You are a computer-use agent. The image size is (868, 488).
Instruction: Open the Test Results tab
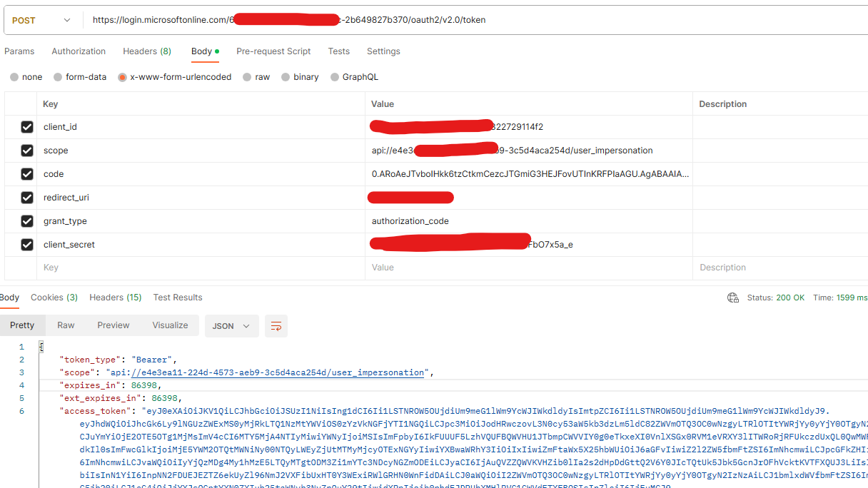[x=177, y=298]
